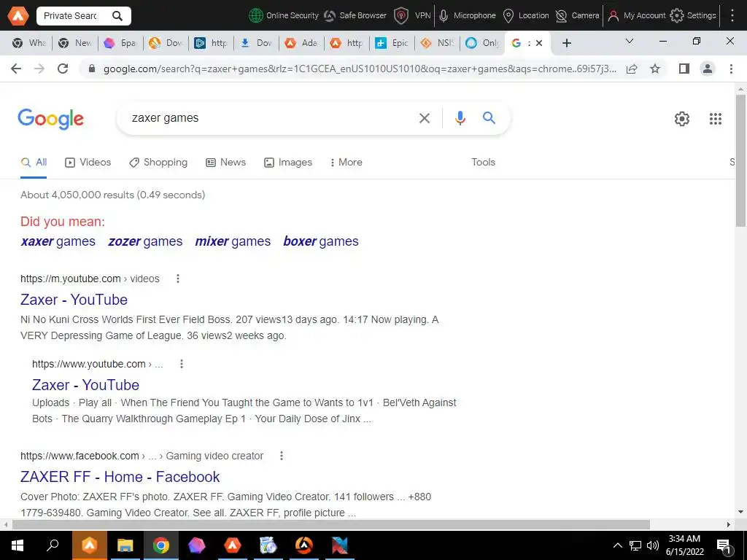This screenshot has width=747, height=560.
Task: Toggle the browser side panel
Action: point(684,69)
